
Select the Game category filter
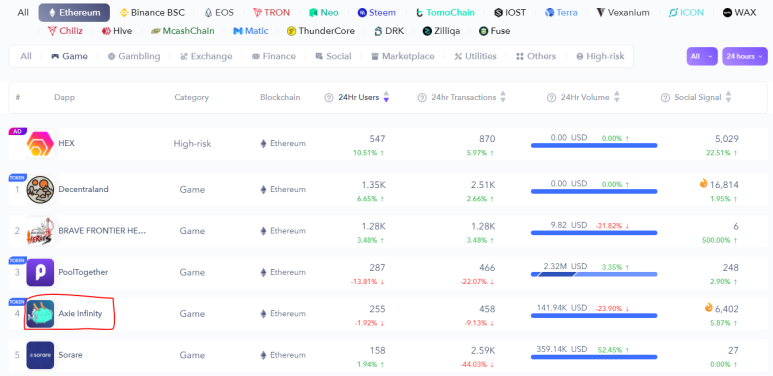pyautogui.click(x=70, y=57)
